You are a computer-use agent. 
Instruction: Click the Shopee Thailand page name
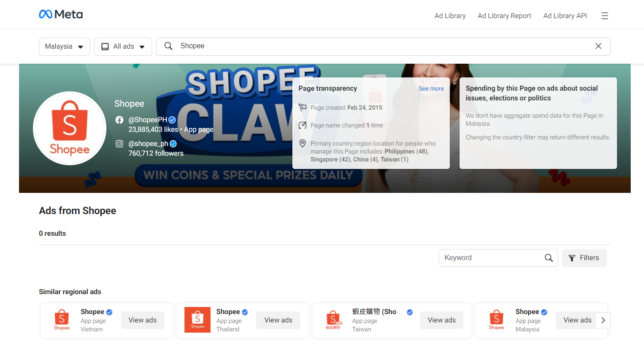(228, 312)
